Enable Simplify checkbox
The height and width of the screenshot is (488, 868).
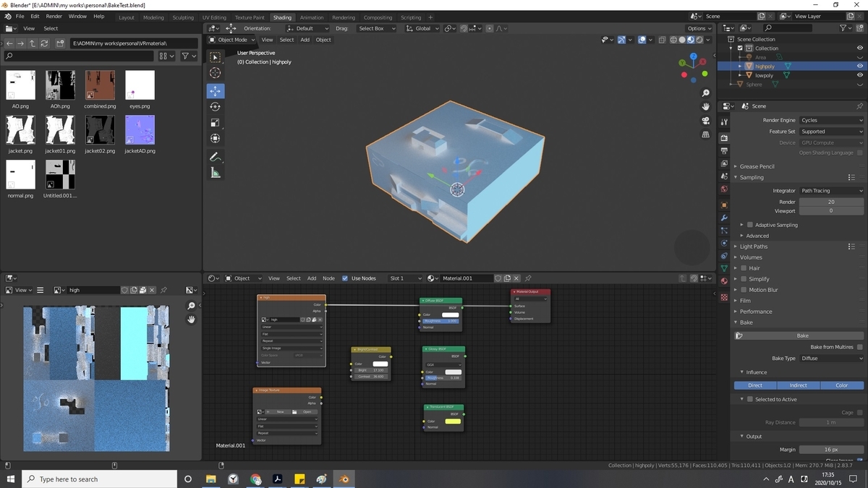[x=744, y=279]
